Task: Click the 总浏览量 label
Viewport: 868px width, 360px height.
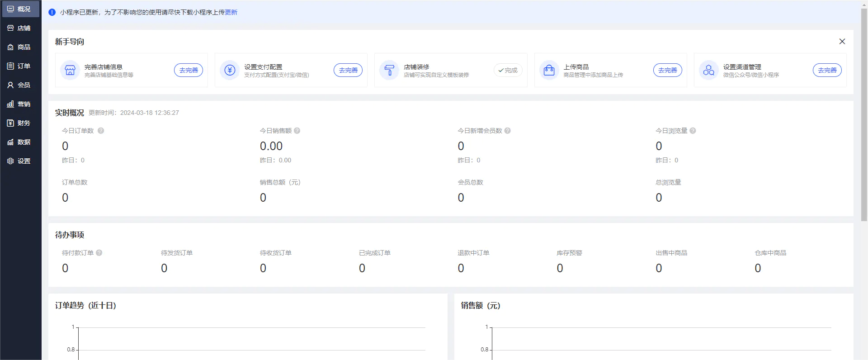Action: pyautogui.click(x=668, y=182)
